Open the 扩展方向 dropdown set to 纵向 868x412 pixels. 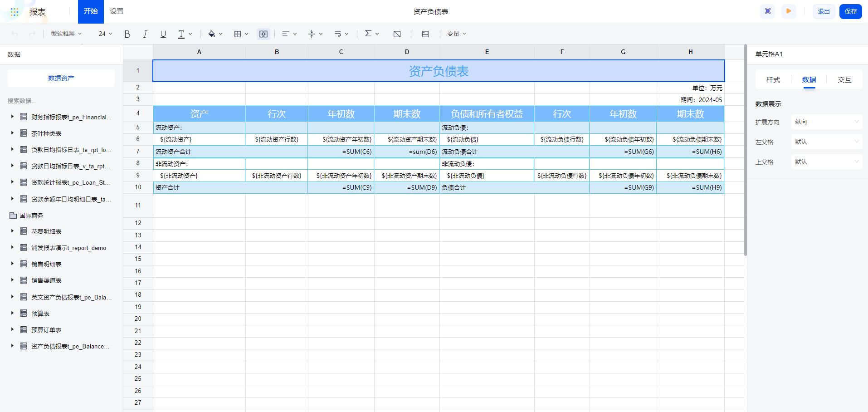pyautogui.click(x=827, y=122)
